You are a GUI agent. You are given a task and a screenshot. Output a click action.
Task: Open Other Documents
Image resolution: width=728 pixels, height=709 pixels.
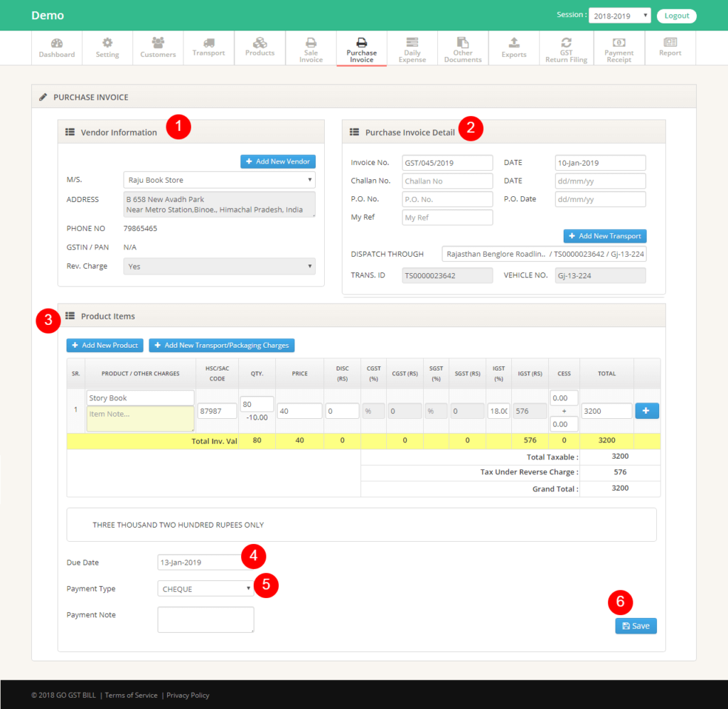tap(463, 48)
